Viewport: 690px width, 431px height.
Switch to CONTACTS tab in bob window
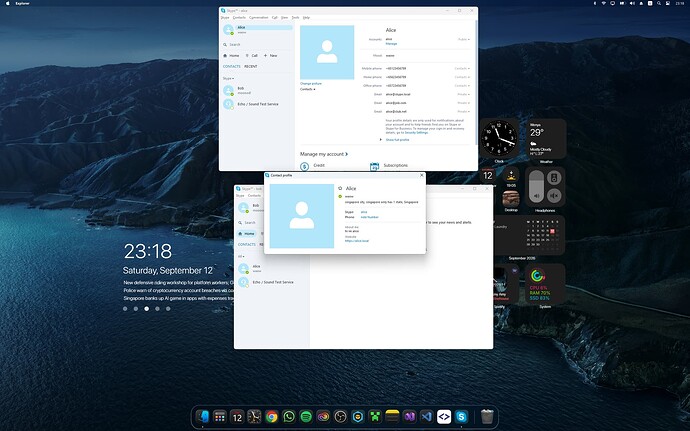(246, 244)
